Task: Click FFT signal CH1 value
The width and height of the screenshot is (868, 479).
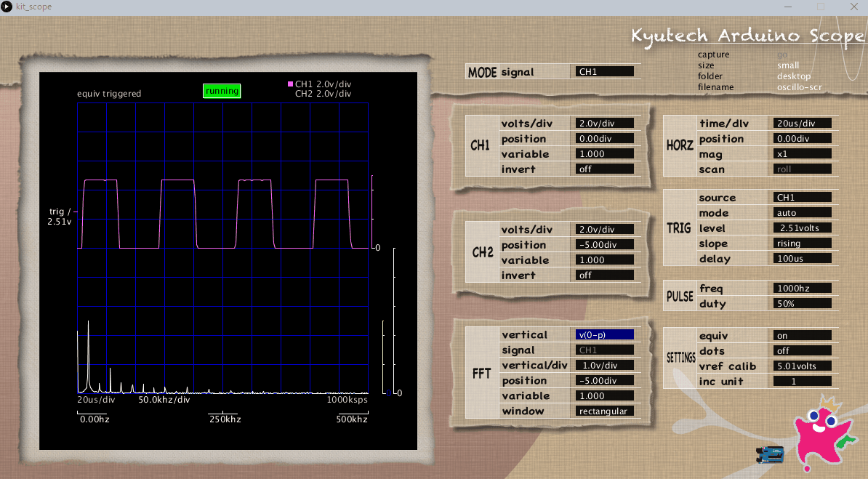Action: (605, 350)
